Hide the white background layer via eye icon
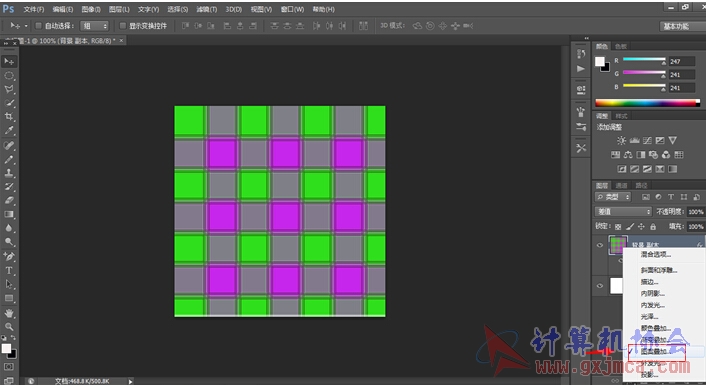This screenshot has width=706, height=385. click(600, 286)
